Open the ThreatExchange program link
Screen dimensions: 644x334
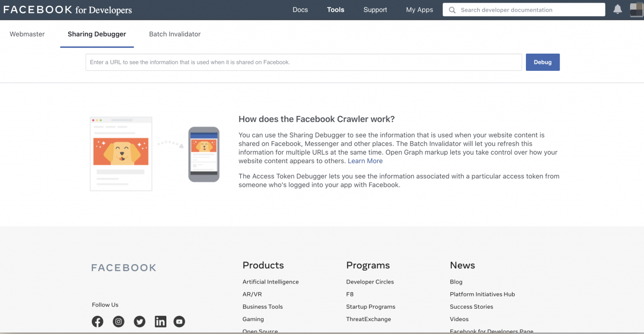tap(369, 319)
